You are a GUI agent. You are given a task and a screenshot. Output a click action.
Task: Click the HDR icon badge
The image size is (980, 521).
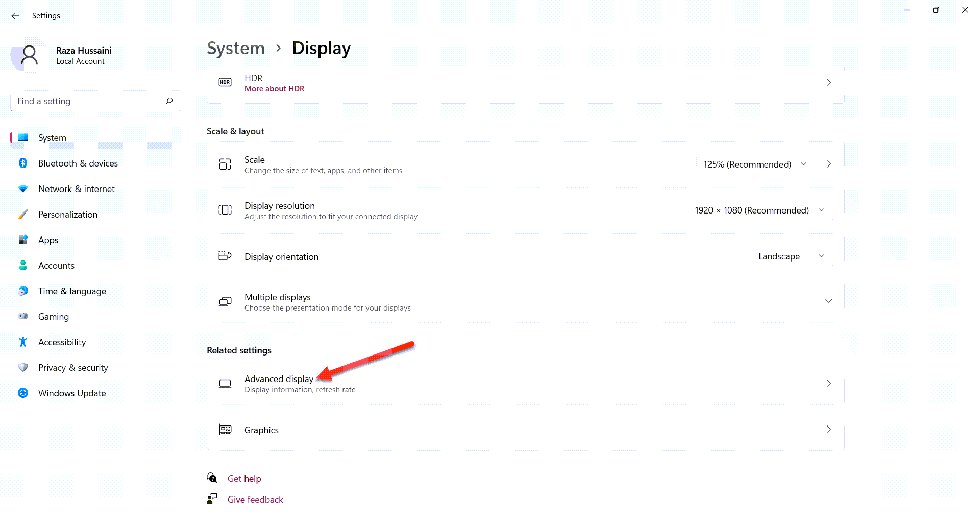coord(225,82)
